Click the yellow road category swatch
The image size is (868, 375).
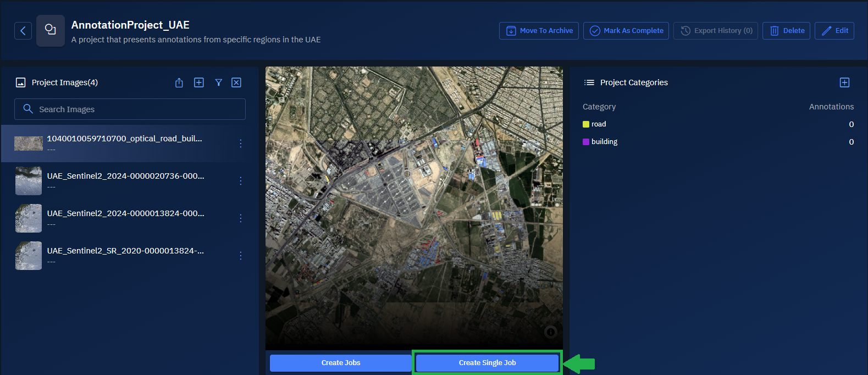pyautogui.click(x=586, y=124)
